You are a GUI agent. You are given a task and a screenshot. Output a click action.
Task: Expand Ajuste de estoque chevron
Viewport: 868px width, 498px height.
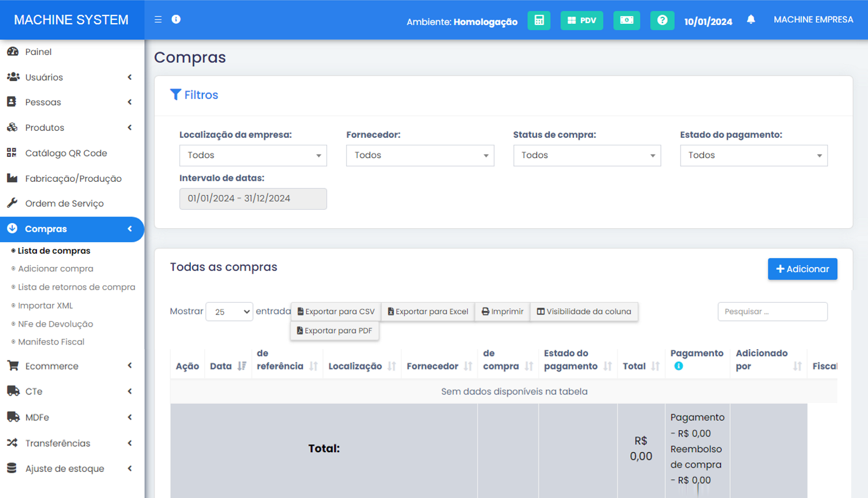point(130,468)
